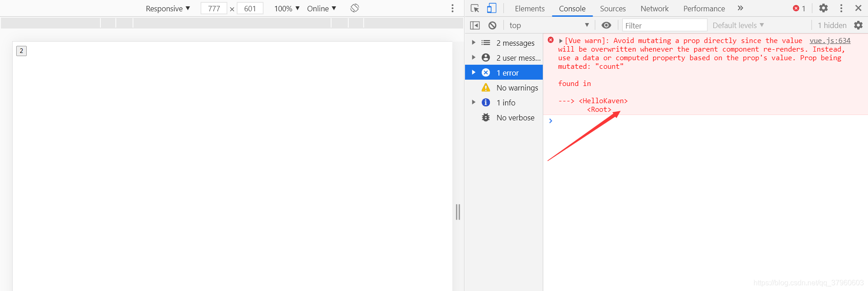Open the Responsive device dropdown
Image resolution: width=868 pixels, height=291 pixels.
(168, 9)
